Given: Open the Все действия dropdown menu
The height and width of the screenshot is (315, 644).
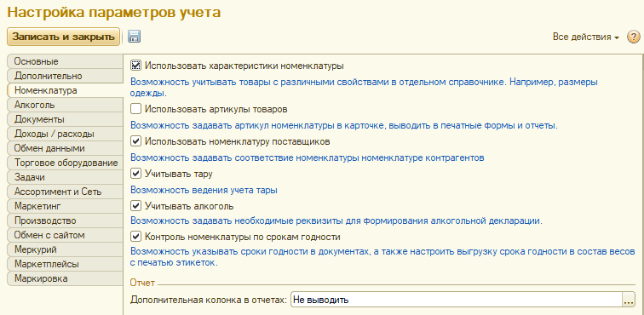Looking at the screenshot, I should pos(586,37).
